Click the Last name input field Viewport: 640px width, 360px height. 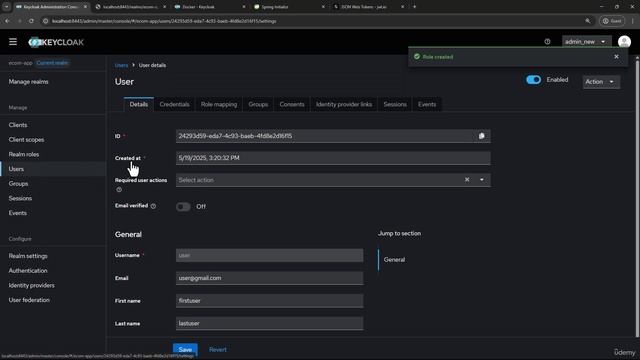[x=269, y=323]
